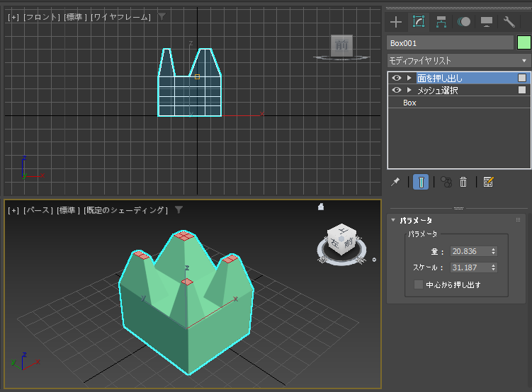The height and width of the screenshot is (392, 532).
Task: Click the green object color swatch
Action: (x=523, y=42)
